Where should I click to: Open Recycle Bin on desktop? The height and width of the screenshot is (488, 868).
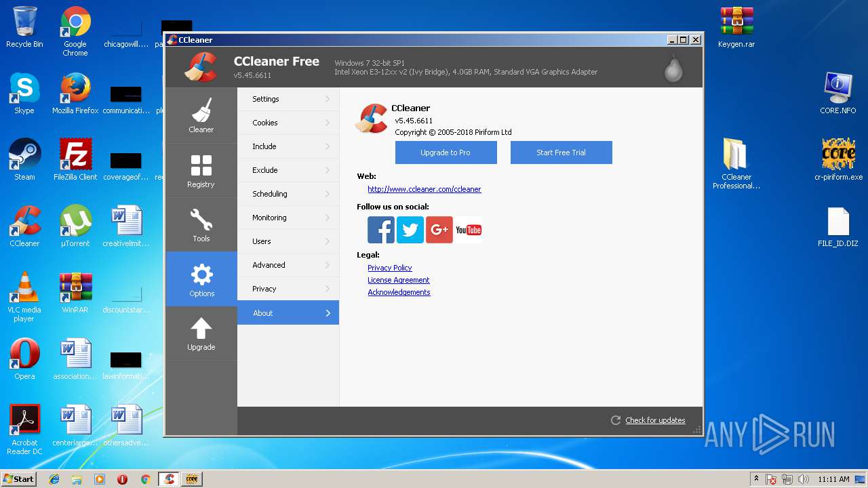pyautogui.click(x=24, y=27)
